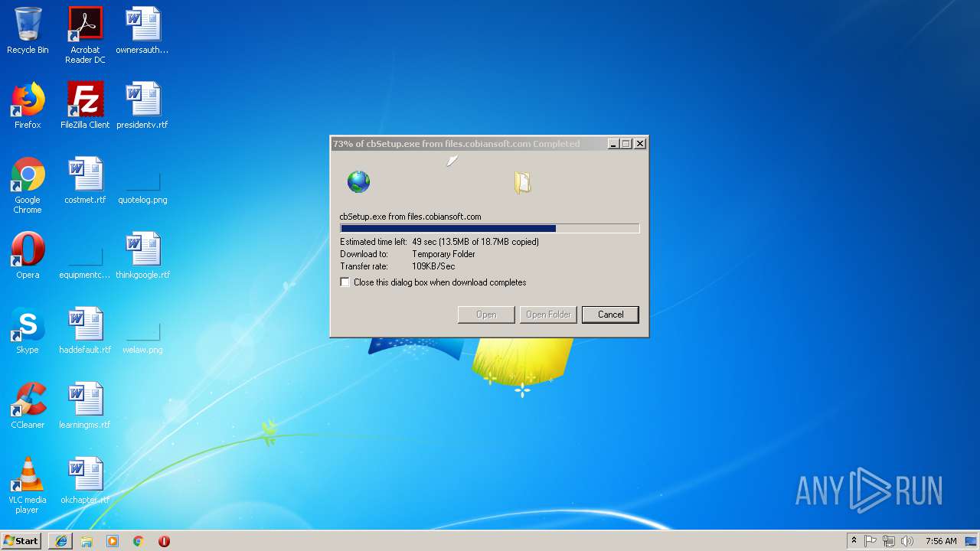Open VLC media player shortcut
The width and height of the screenshot is (980, 551).
[x=28, y=485]
